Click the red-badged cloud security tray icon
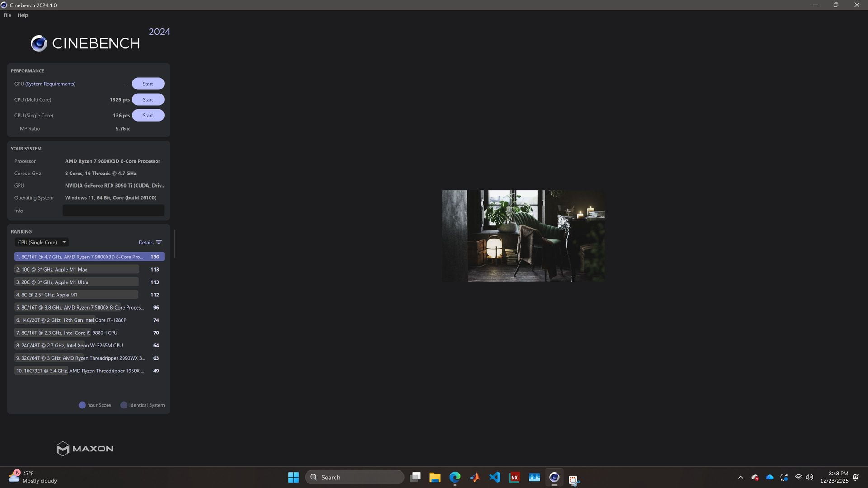 [755, 477]
